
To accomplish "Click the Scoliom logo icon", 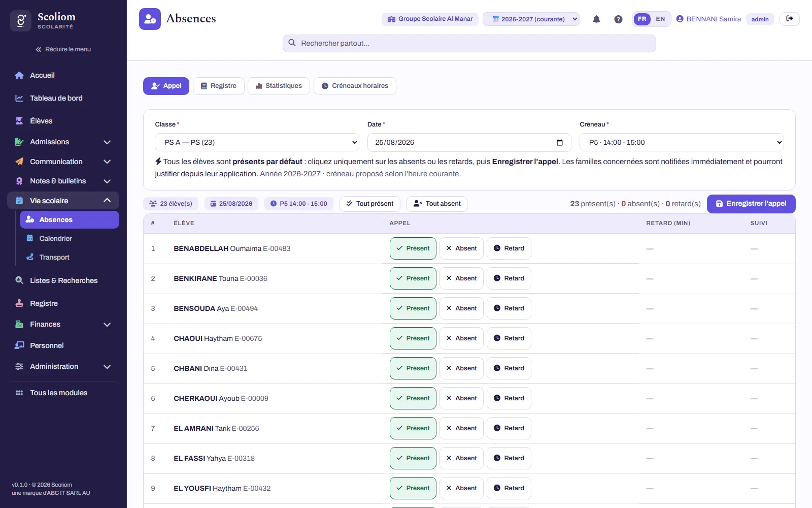I will tap(21, 21).
